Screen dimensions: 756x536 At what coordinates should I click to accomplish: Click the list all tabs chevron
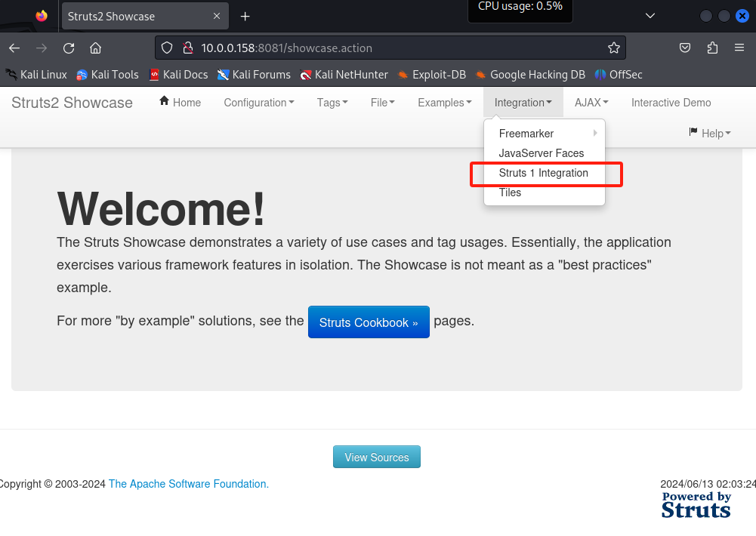coord(650,16)
